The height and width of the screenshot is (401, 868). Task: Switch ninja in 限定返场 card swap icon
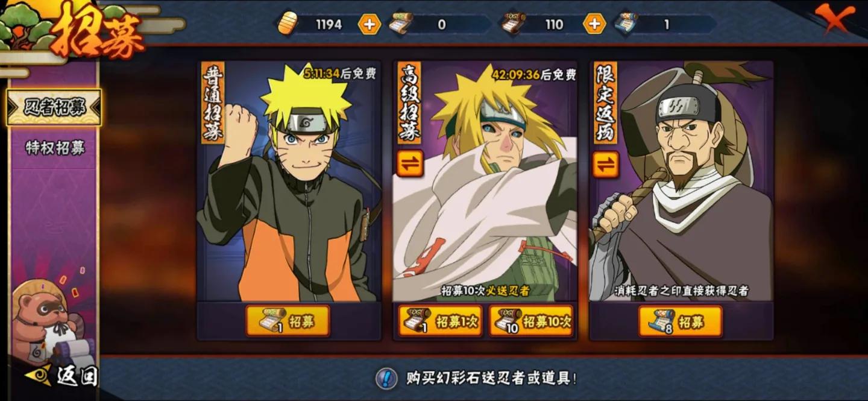(606, 164)
